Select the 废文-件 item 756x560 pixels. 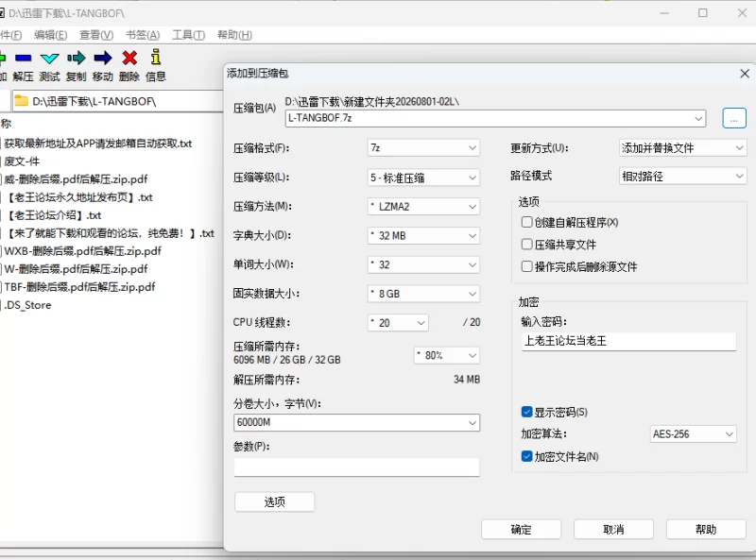(x=21, y=161)
